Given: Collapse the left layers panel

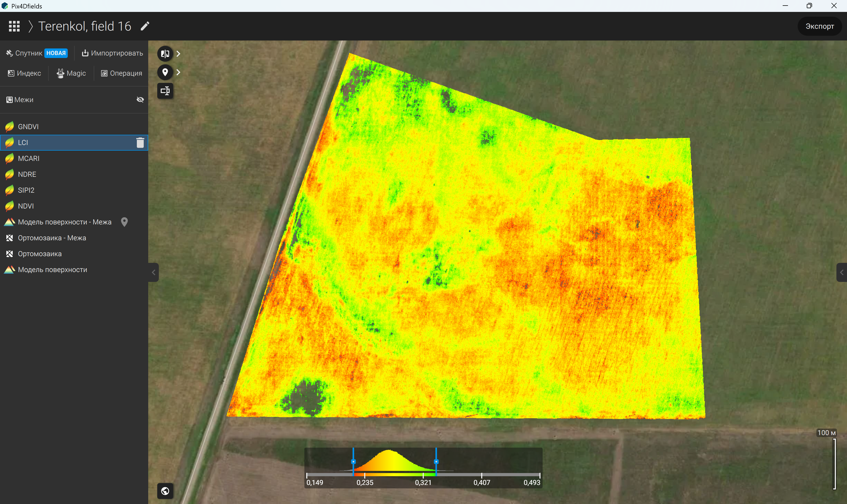Looking at the screenshot, I should click(x=154, y=272).
